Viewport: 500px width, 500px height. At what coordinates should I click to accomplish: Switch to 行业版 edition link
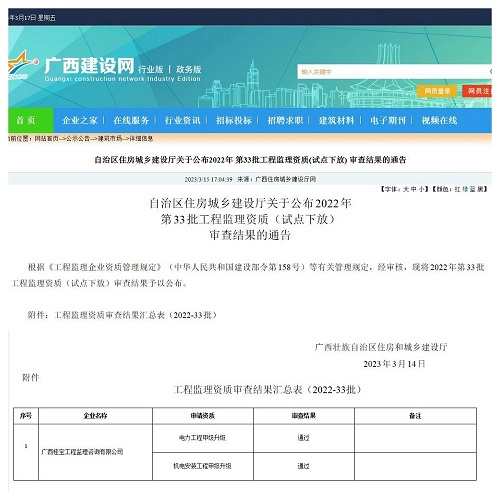pyautogui.click(x=150, y=69)
